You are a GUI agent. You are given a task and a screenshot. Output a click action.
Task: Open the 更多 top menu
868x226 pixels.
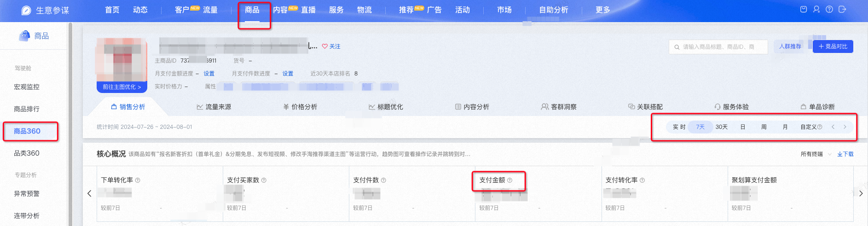(x=602, y=10)
